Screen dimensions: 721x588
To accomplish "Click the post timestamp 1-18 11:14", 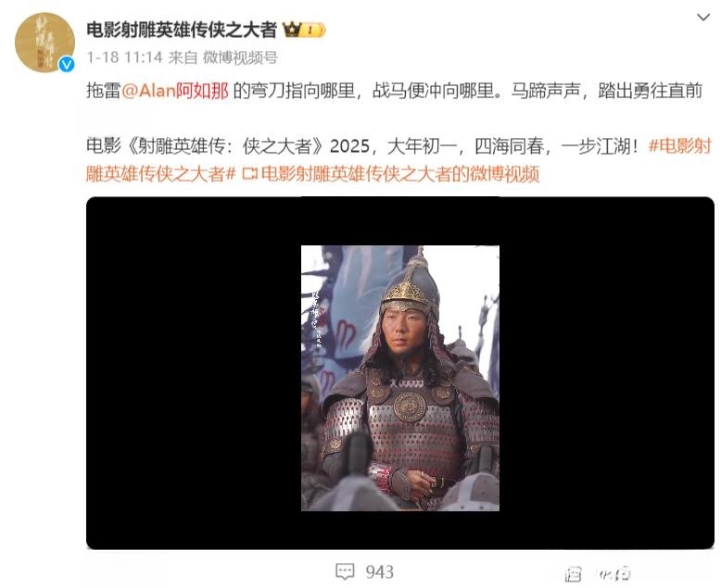I will click(124, 57).
